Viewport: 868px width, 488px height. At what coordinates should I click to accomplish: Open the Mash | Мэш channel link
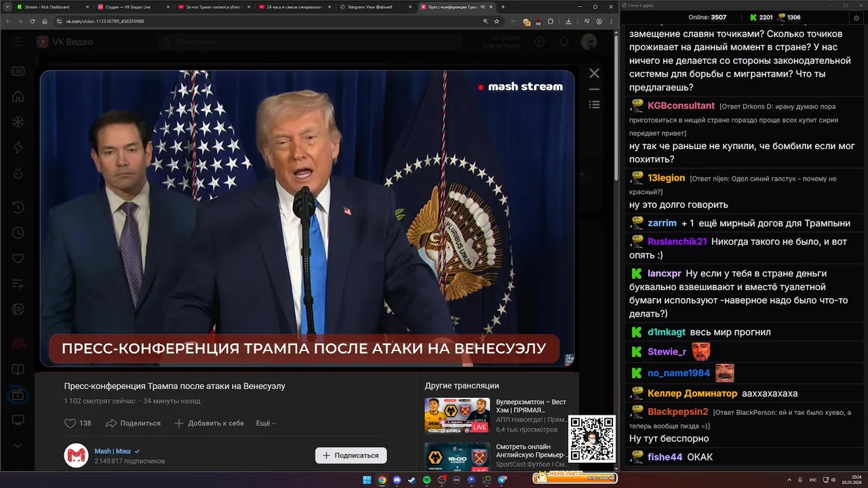113,451
